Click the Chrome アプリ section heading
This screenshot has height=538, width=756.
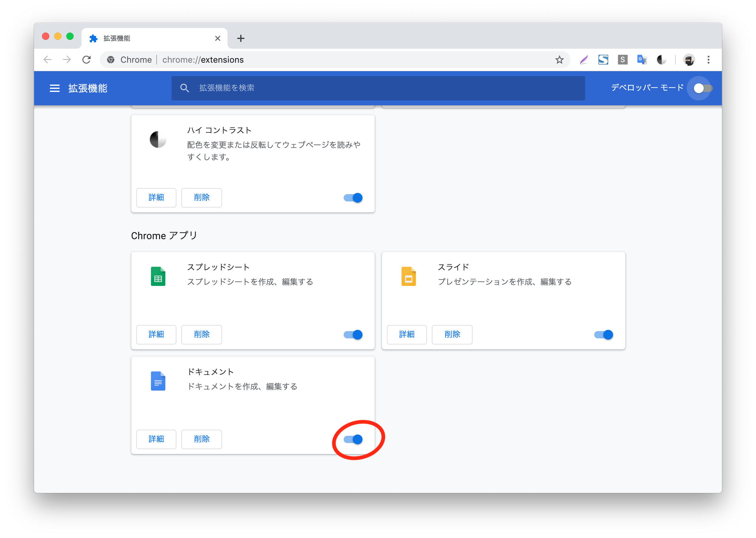(x=164, y=236)
